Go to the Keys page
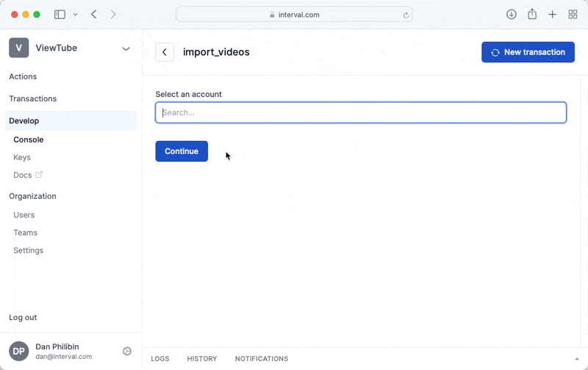588x370 pixels. (22, 157)
